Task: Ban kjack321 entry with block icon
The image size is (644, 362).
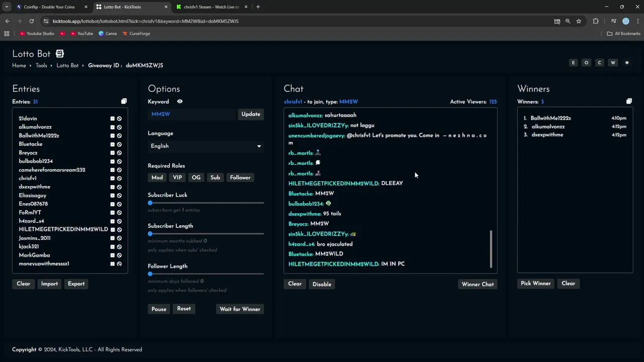Action: (119, 247)
